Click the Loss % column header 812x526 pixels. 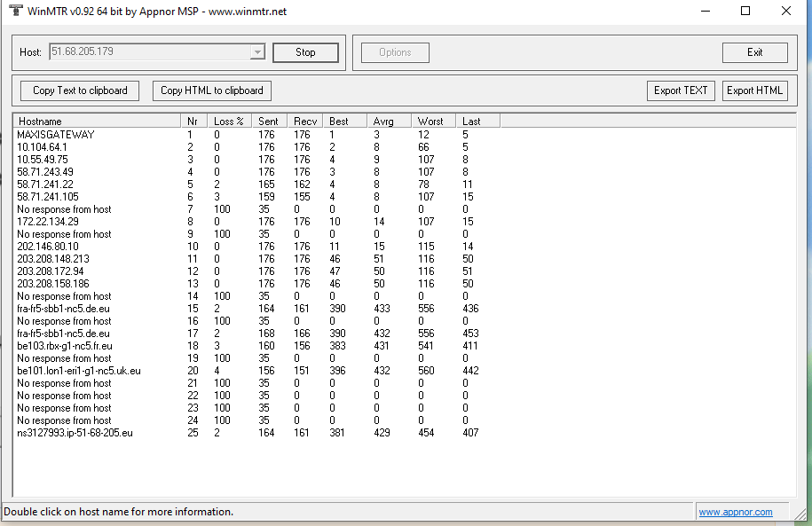(228, 122)
